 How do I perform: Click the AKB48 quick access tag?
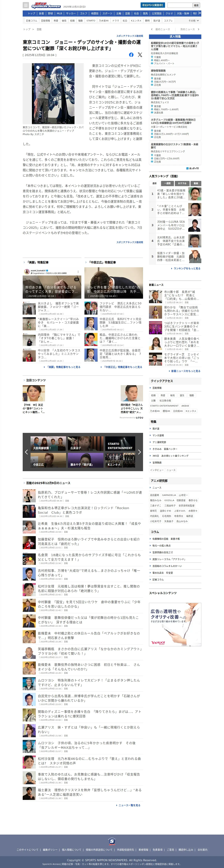tap(185, 406)
